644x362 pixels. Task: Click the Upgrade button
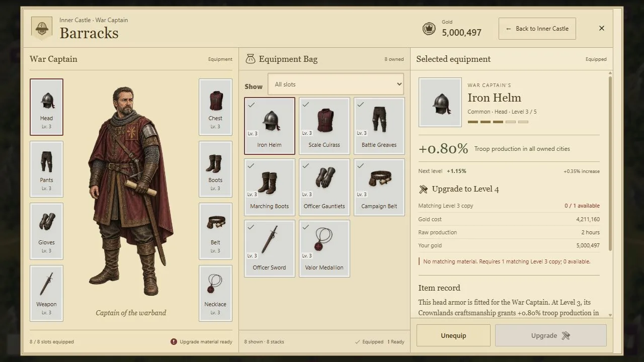tap(551, 335)
